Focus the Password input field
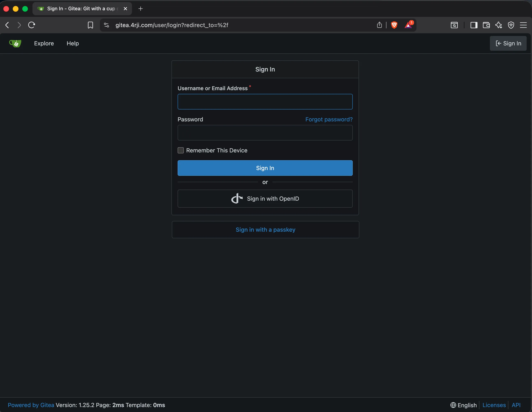This screenshot has width=532, height=412. click(265, 133)
